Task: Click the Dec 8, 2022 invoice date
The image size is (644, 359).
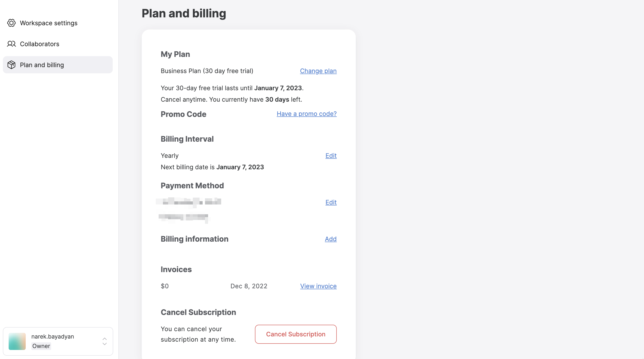Action: click(x=249, y=286)
